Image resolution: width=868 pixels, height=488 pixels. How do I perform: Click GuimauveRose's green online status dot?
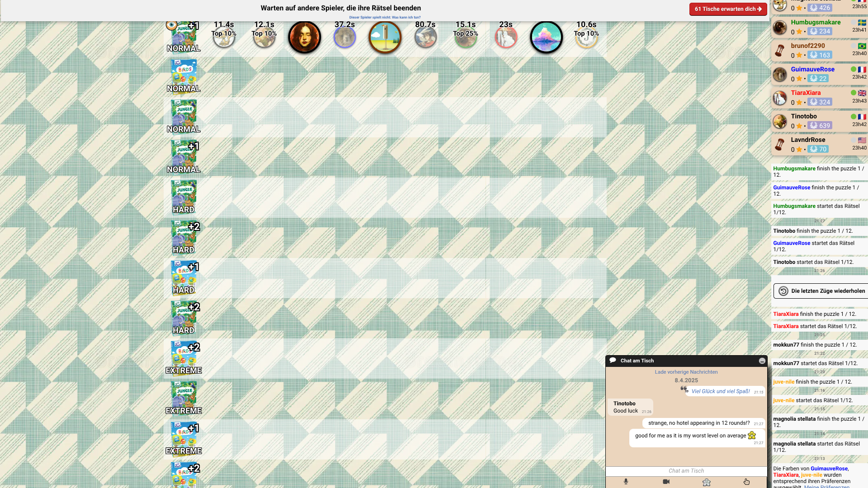[x=853, y=69]
